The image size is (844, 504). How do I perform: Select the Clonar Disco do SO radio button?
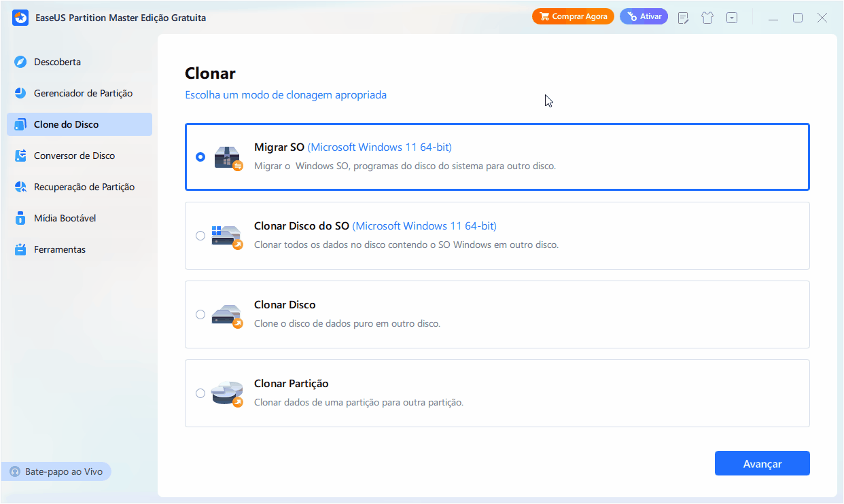tap(200, 236)
